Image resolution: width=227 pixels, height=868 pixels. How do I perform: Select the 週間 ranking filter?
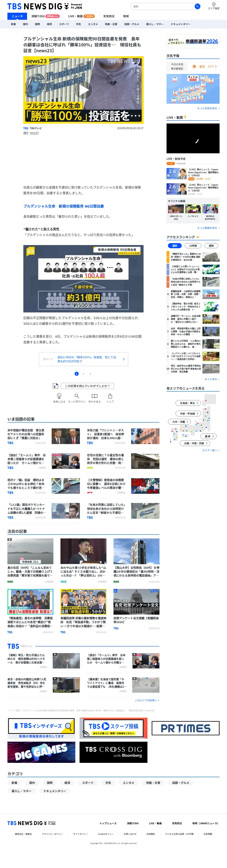211,246
